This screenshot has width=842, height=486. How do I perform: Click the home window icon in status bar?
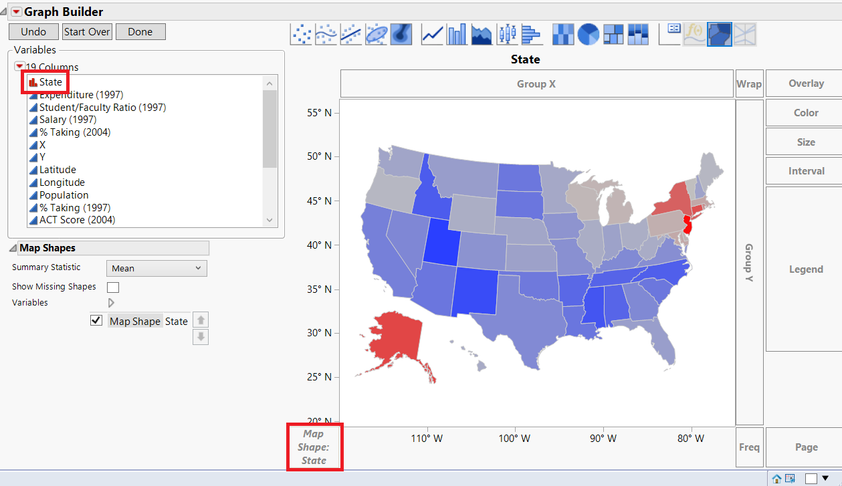[776, 478]
